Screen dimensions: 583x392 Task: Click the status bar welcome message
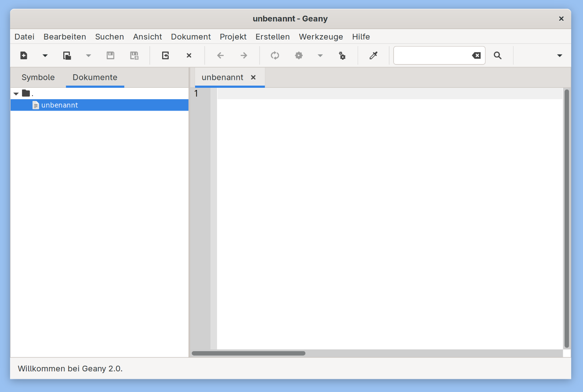coord(70,369)
